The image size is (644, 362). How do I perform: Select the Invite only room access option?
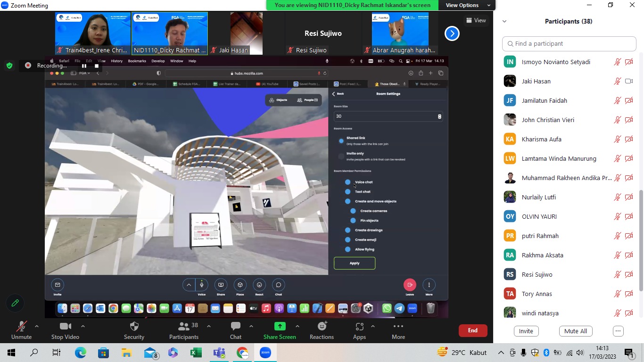(x=341, y=156)
